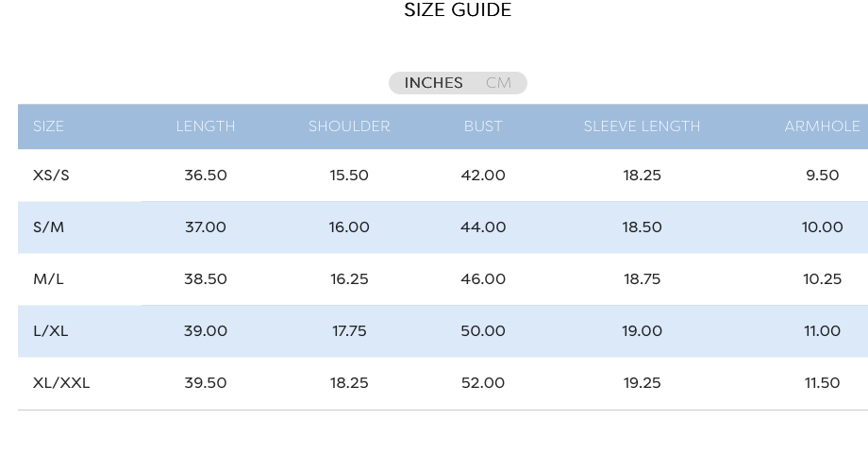Select the XL/XXL size row label
Image resolution: width=868 pixels, height=453 pixels.
pos(61,382)
